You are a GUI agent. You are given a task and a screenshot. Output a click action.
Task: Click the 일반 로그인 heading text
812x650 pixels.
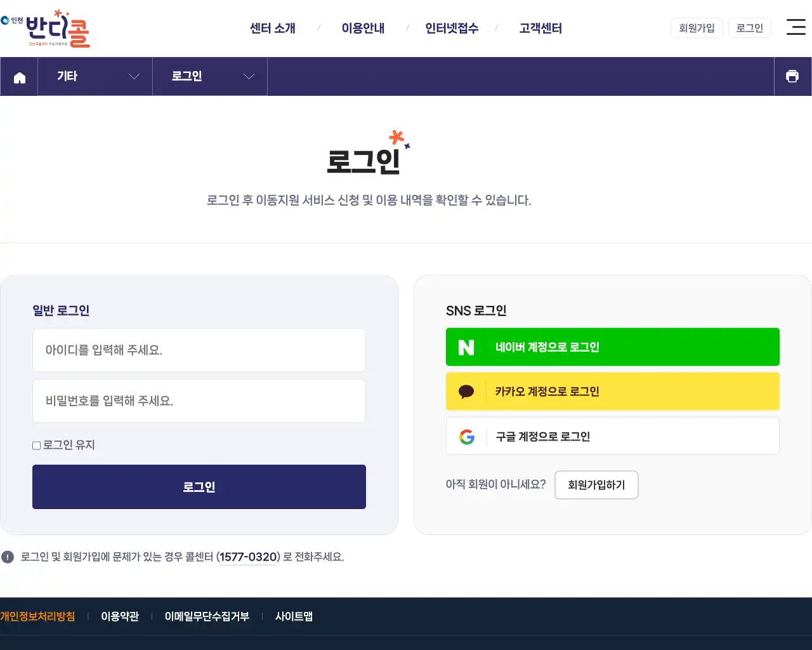[x=61, y=310]
